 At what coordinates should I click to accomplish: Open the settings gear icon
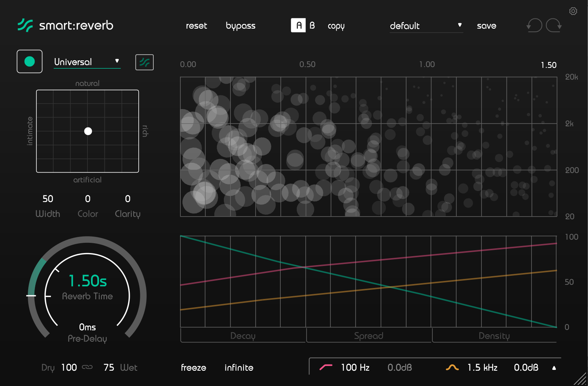[x=573, y=11]
